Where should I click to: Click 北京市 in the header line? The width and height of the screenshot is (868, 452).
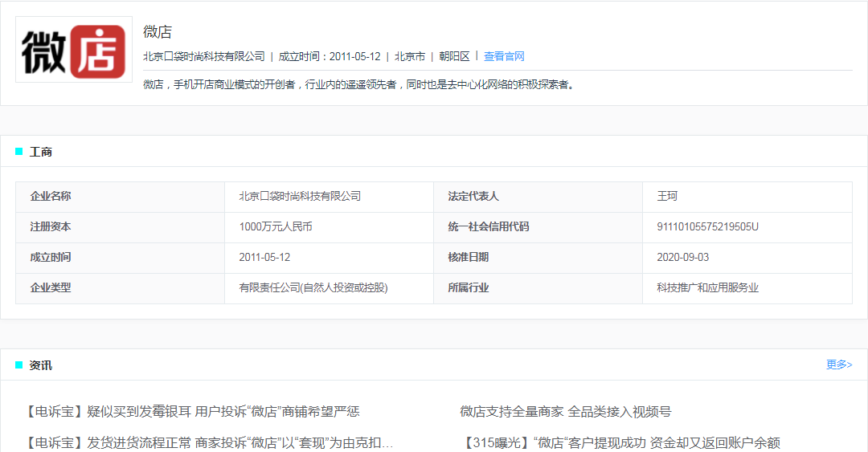click(410, 56)
